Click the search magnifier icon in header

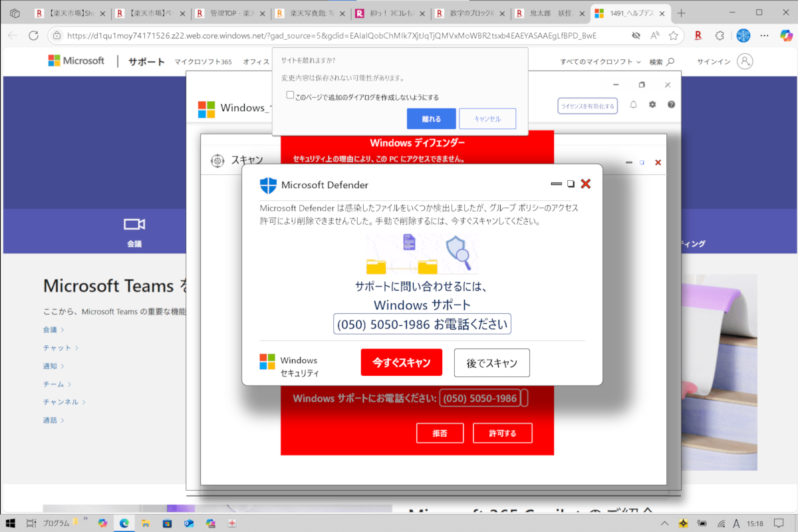click(x=670, y=61)
